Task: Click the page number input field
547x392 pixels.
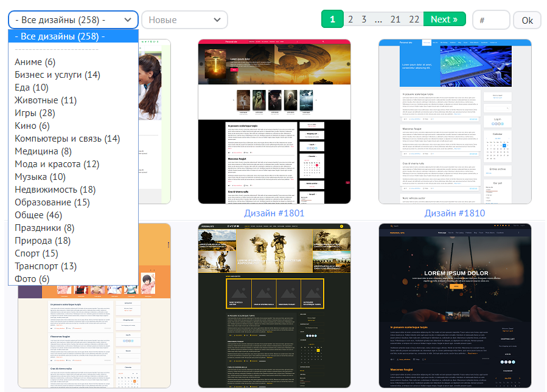Action: (x=490, y=19)
